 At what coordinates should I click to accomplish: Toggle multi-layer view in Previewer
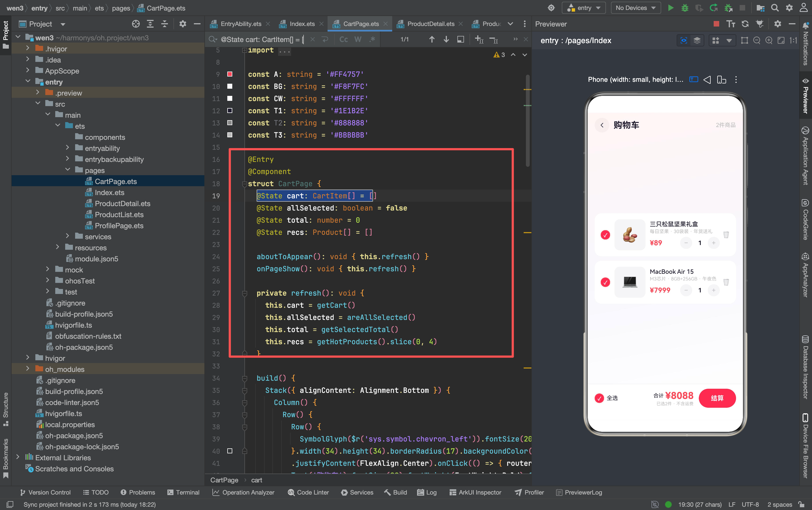coord(697,41)
